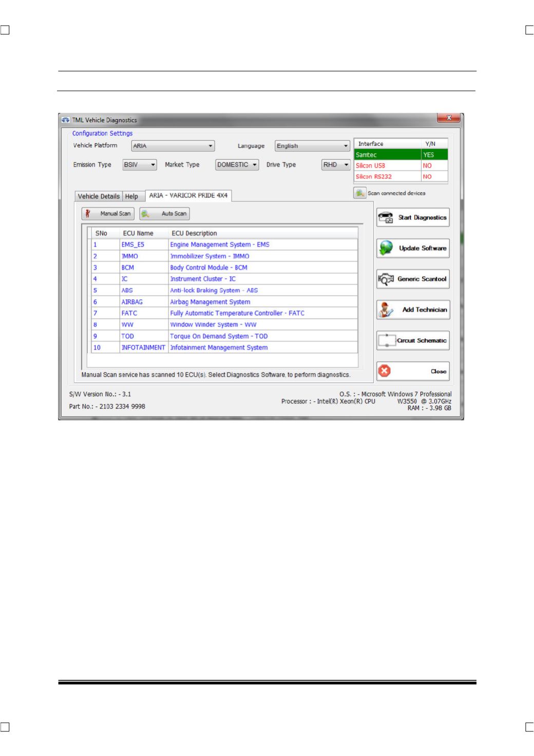Select the INFOTAINMENT ECU name

pos(143,347)
